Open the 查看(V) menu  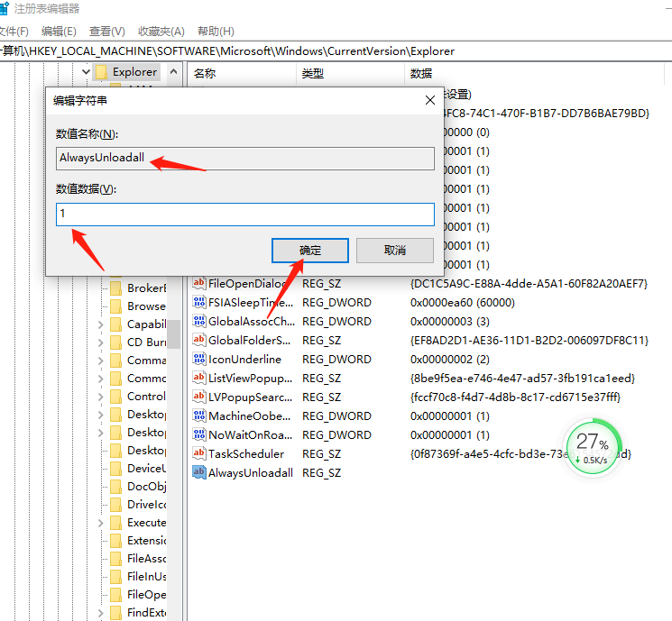click(107, 32)
